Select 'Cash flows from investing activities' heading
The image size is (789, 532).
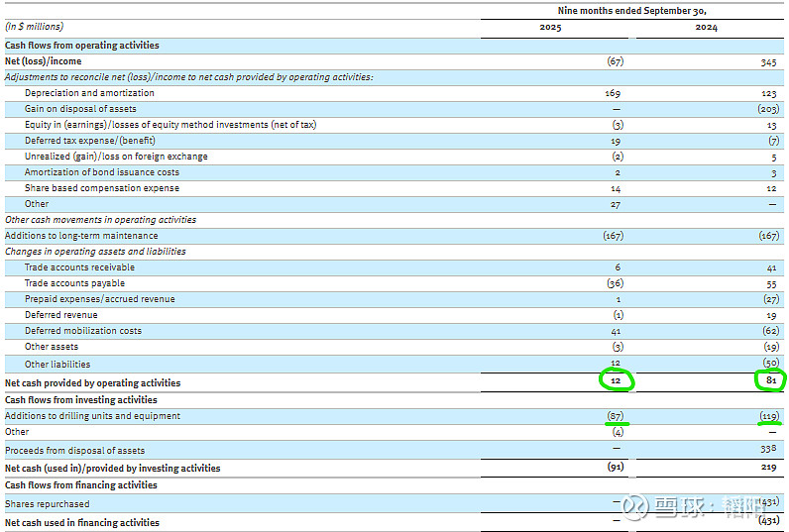click(x=81, y=400)
